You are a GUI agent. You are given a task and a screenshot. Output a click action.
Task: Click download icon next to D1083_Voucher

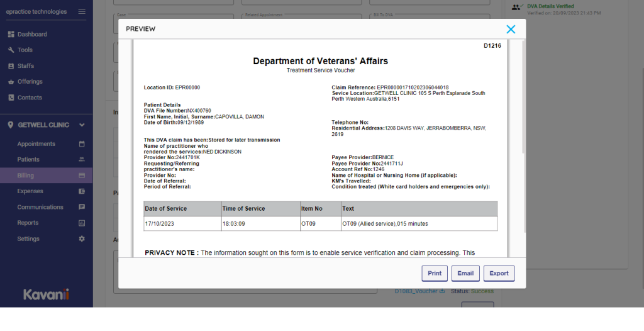(442, 291)
